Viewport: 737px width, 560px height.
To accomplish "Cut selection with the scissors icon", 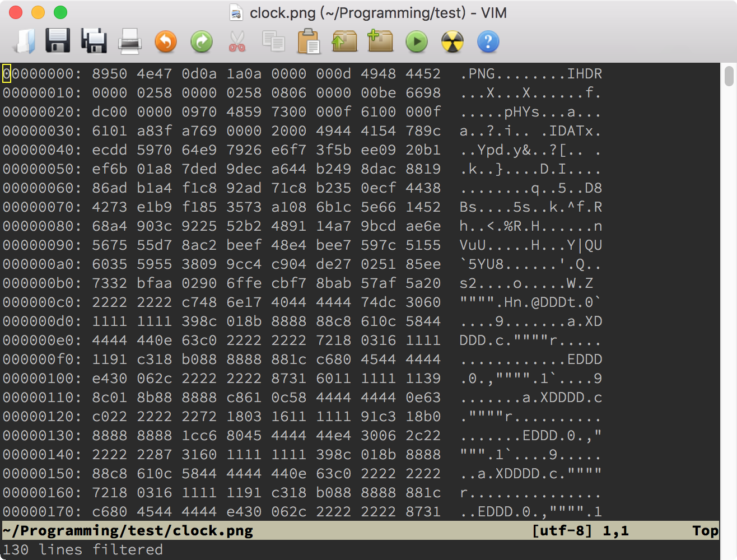I will (x=237, y=41).
